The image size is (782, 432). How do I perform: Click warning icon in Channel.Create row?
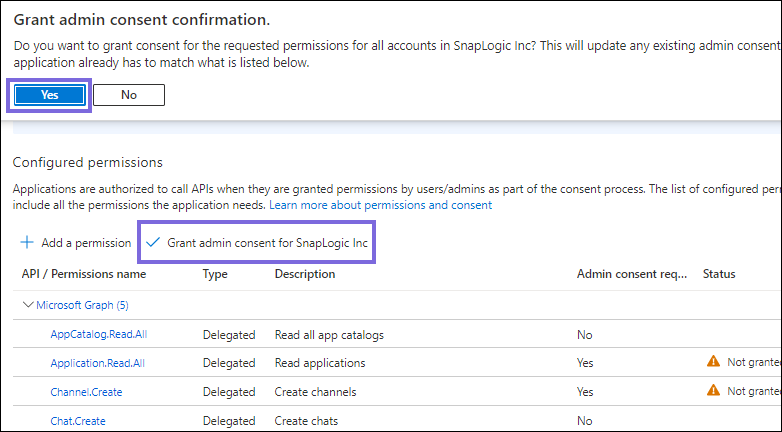pos(714,390)
